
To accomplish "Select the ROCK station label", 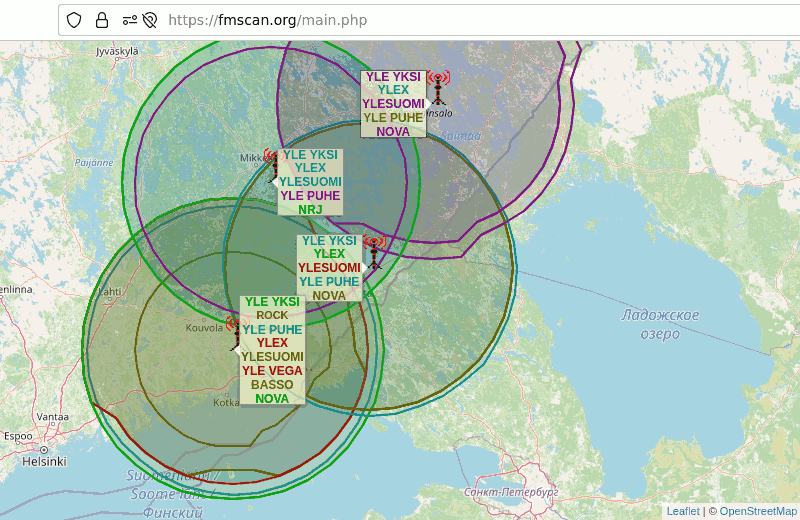I will click(272, 315).
